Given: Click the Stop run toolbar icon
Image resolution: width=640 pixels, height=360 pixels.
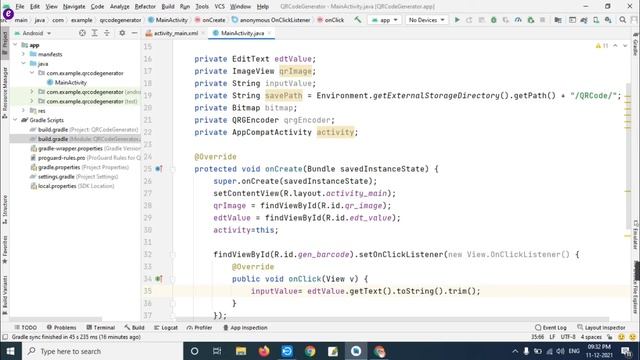Looking at the screenshot, I should pyautogui.click(x=542, y=20).
